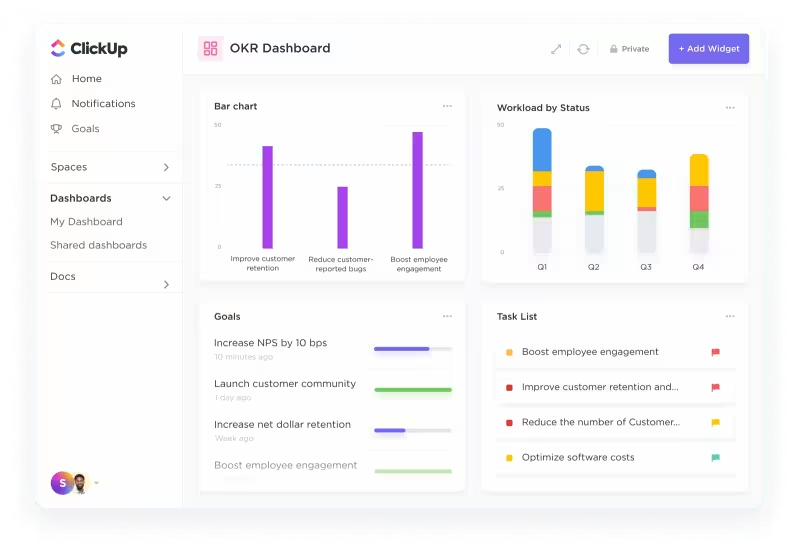Click status square of Reduce the number task
The image size is (800, 555).
(509, 422)
